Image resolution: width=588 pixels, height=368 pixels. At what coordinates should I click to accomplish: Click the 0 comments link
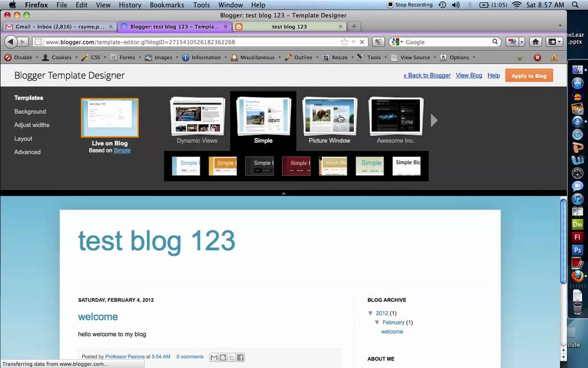point(190,357)
